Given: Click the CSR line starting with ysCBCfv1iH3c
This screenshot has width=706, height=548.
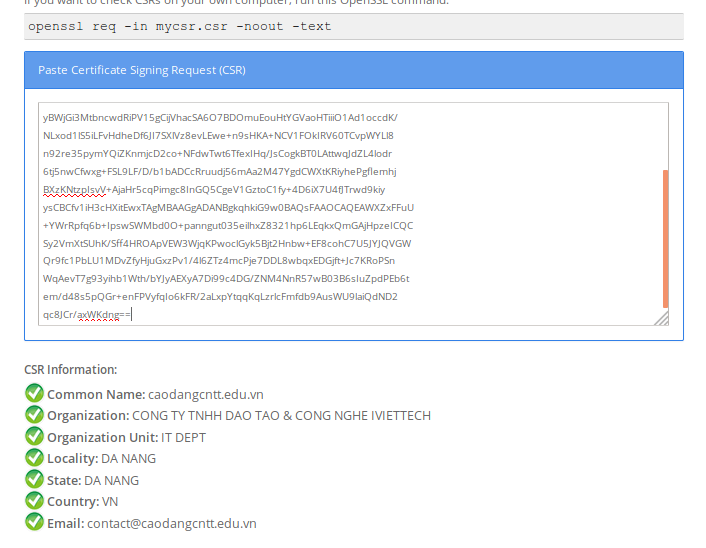Looking at the screenshot, I should pos(228,208).
